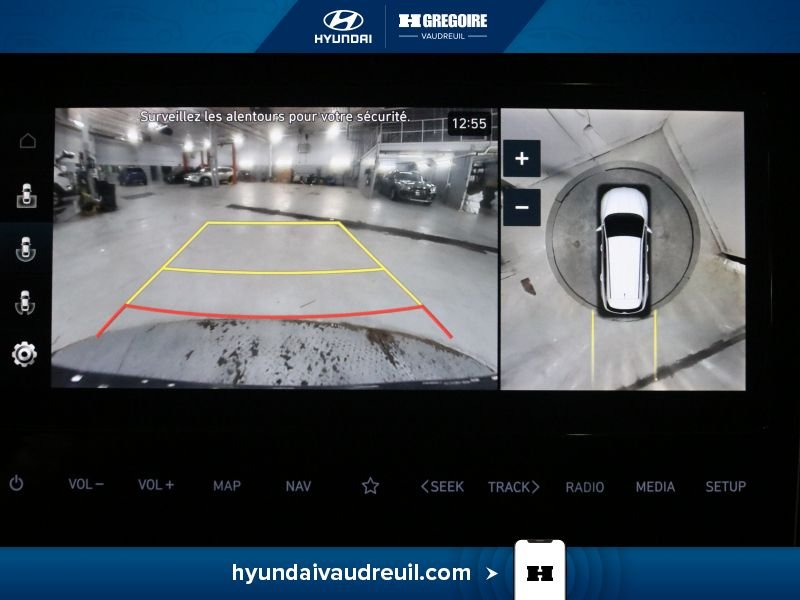Seek backward with <SEEK button
This screenshot has width=800, height=600.
[x=442, y=487]
